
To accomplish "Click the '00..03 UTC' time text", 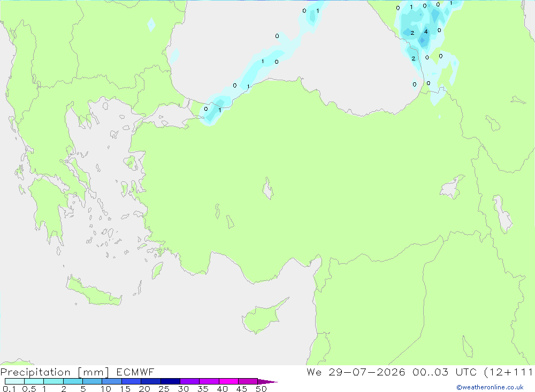I will (445, 372).
